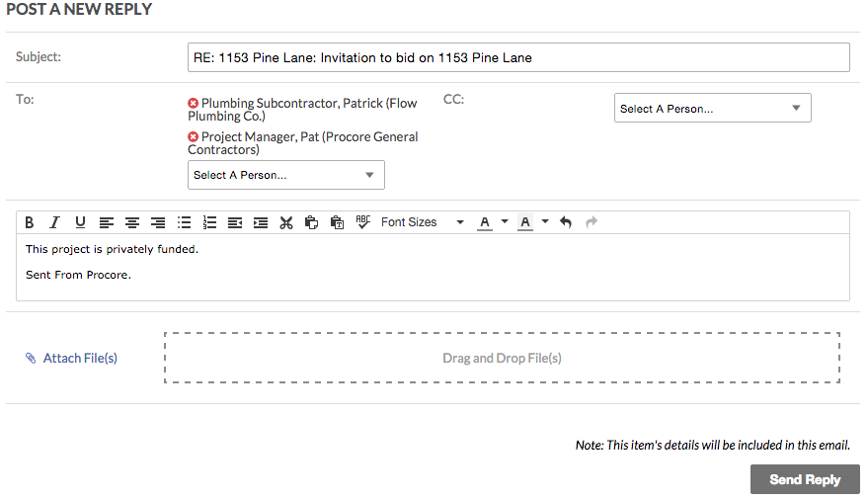Image resolution: width=868 pixels, height=499 pixels.
Task: Center align the reply text
Action: [131, 222]
